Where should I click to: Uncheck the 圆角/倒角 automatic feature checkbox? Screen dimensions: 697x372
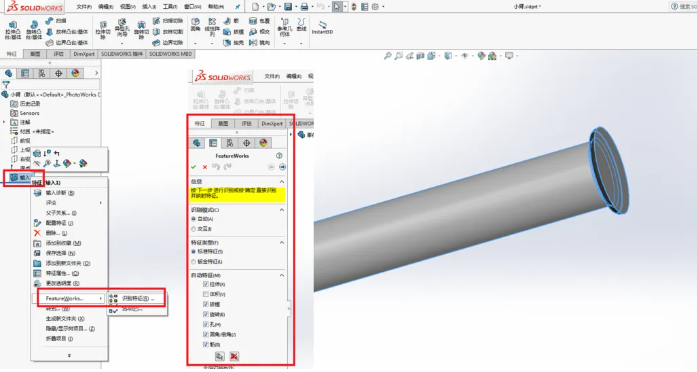(205, 334)
